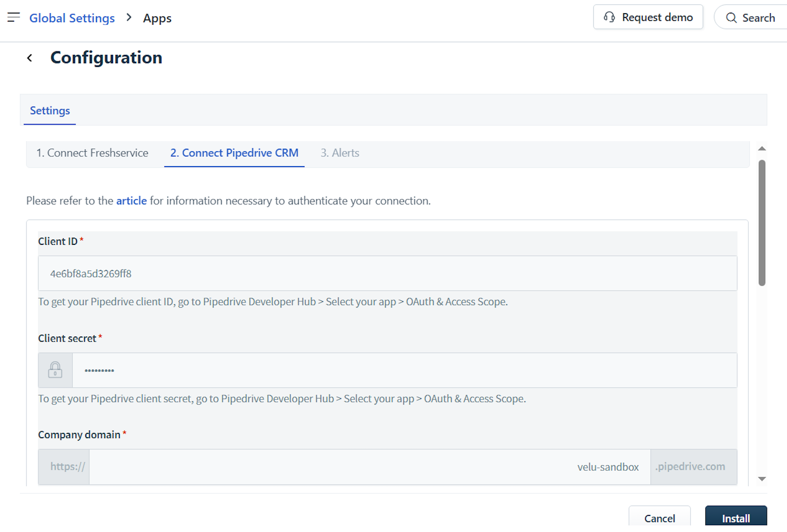Screen dimensions: 787x532
Task: Focus the Client ID field
Action: [388, 273]
